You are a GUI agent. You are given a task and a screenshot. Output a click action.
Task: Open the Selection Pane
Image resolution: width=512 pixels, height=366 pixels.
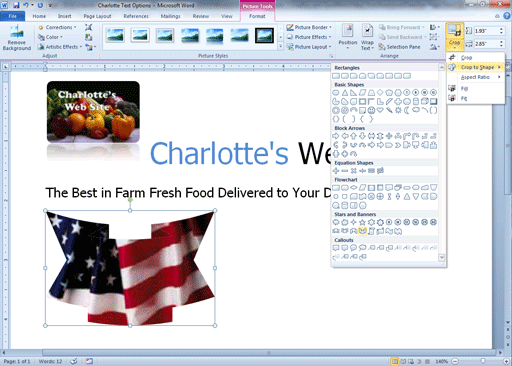coord(399,47)
